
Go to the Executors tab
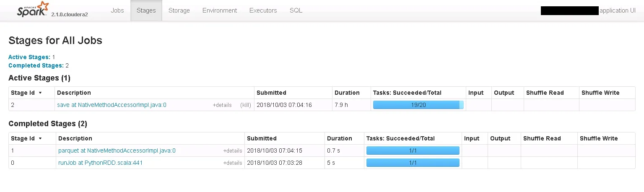click(x=263, y=10)
